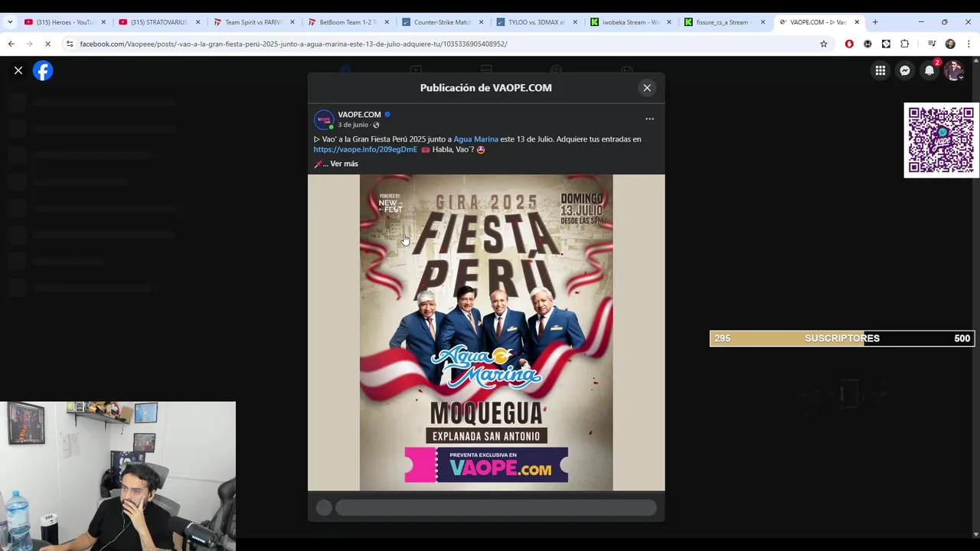The width and height of the screenshot is (980, 551).
Task: Click the verified badge next to VAOPE.COM
Action: click(387, 114)
